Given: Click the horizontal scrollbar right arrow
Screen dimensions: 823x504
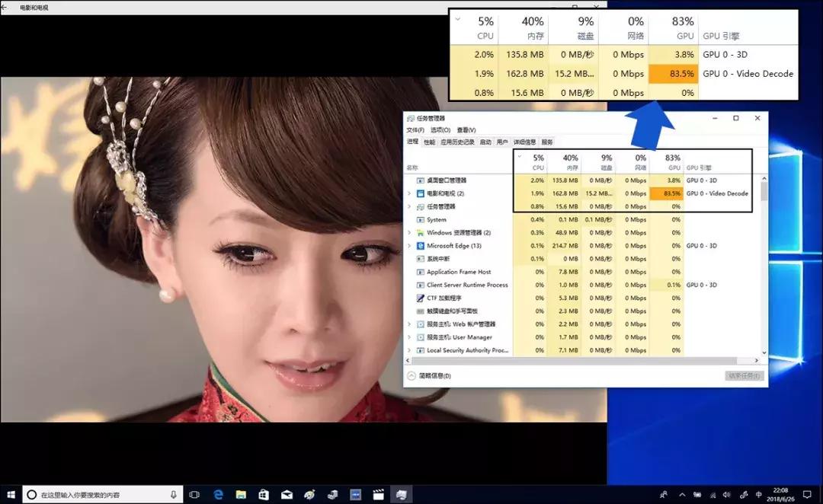Looking at the screenshot, I should click(757, 361).
